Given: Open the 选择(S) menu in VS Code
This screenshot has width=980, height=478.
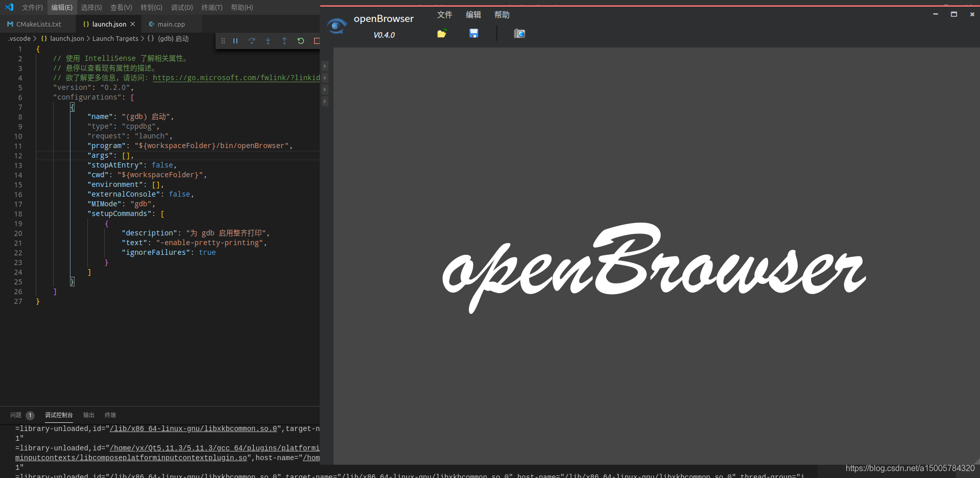Looking at the screenshot, I should tap(91, 7).
